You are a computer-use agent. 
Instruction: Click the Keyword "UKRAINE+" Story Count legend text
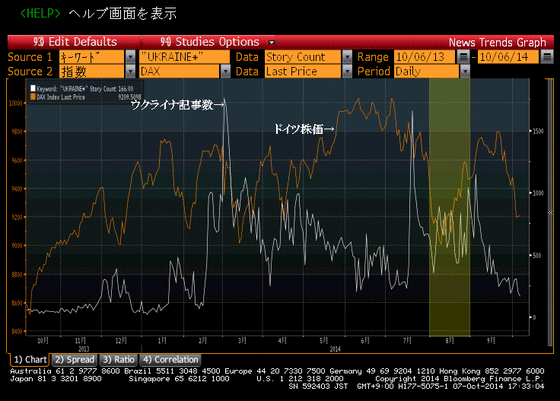pyautogui.click(x=85, y=89)
